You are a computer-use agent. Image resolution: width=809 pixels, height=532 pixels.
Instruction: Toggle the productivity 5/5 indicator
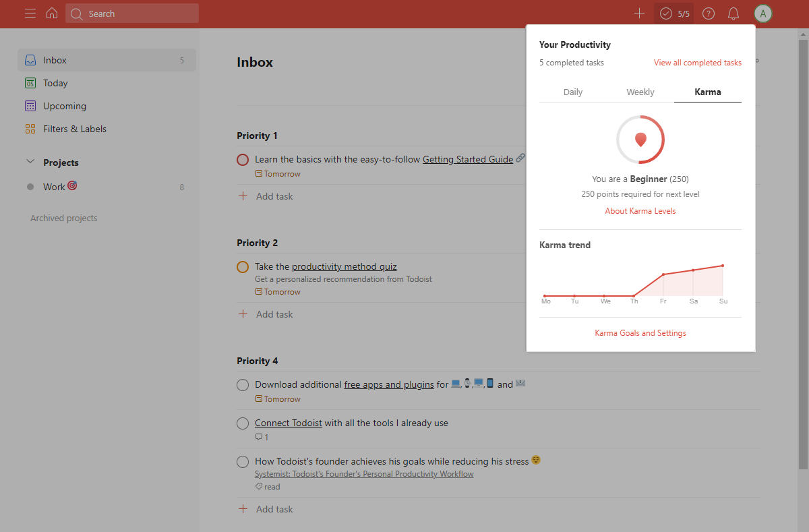click(674, 13)
